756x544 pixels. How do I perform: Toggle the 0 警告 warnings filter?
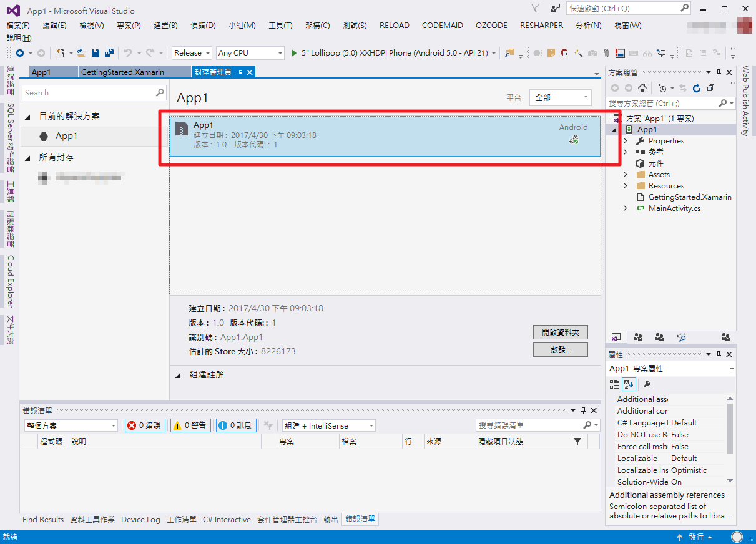[x=190, y=425]
